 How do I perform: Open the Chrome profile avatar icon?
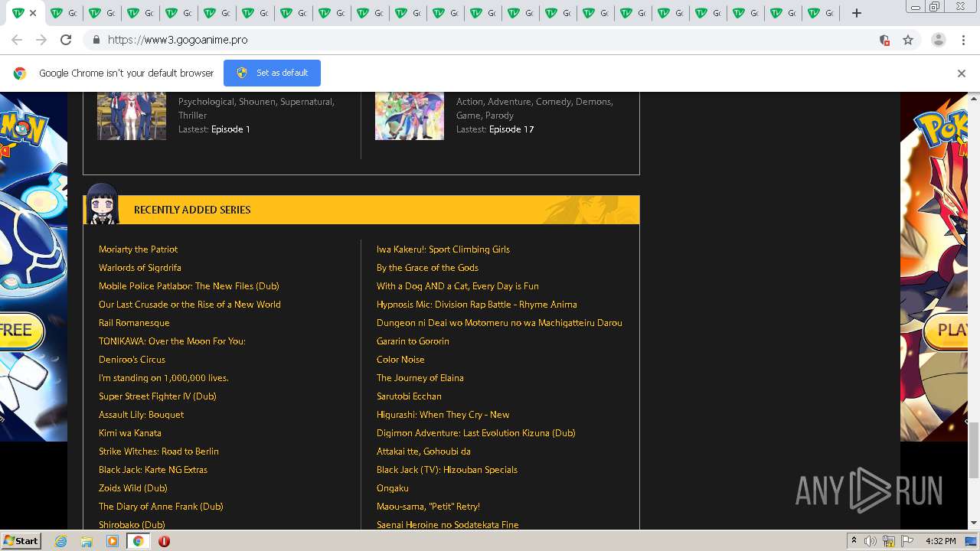[x=939, y=40]
